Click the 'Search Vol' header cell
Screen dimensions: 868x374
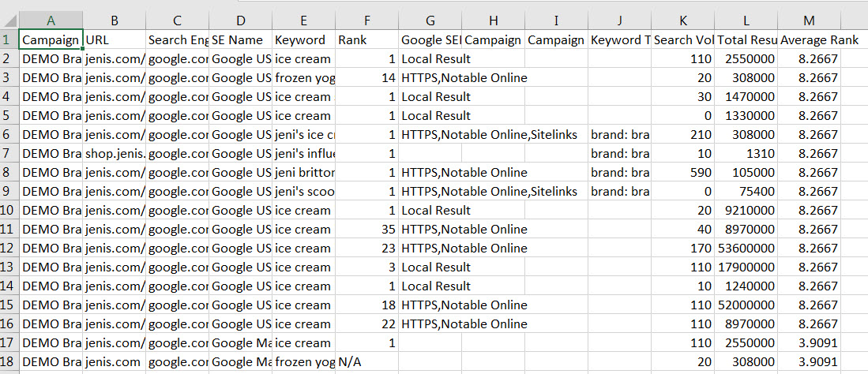tap(682, 39)
